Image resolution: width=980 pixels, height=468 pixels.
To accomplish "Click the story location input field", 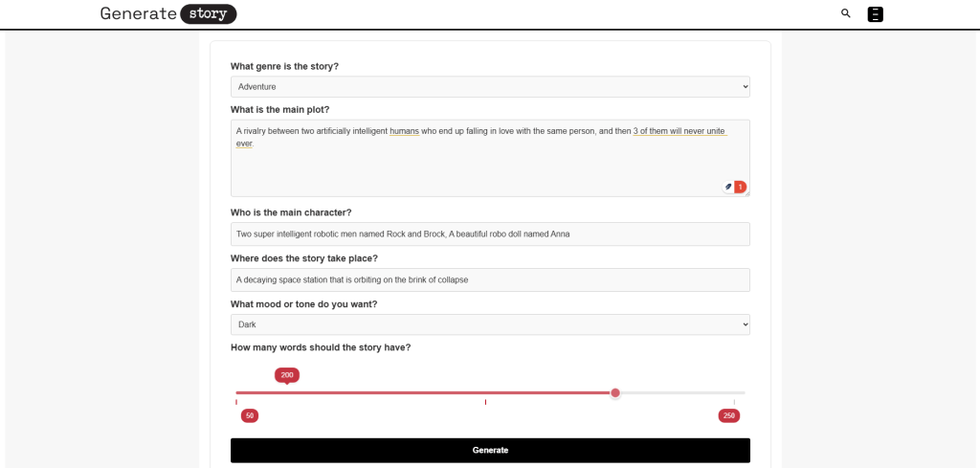I will coord(490,279).
